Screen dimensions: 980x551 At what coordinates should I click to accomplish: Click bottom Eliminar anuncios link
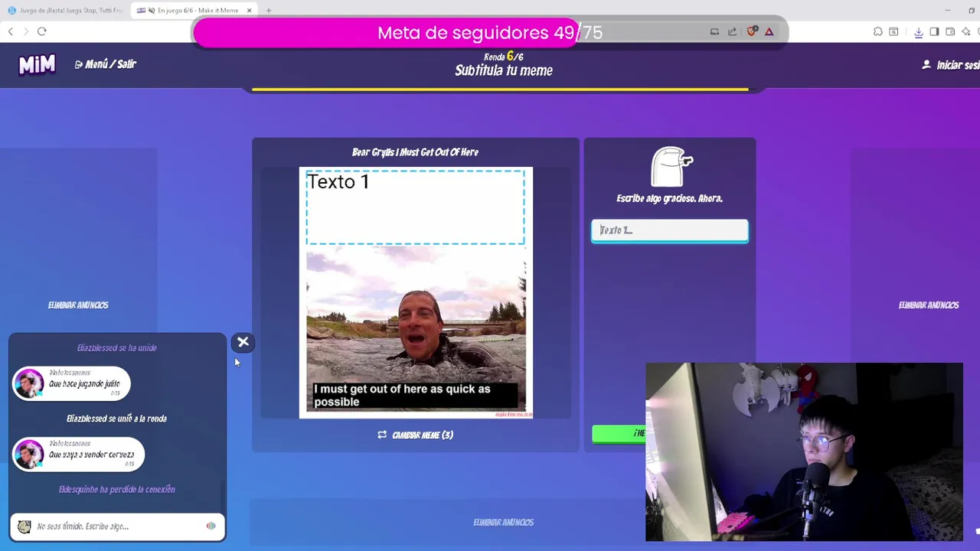pyautogui.click(x=503, y=522)
